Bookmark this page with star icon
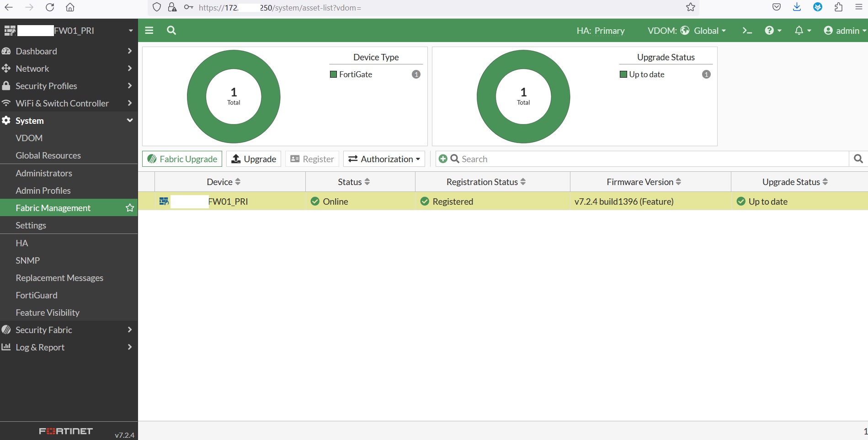Screen dimensions: 868x440 pos(691,7)
